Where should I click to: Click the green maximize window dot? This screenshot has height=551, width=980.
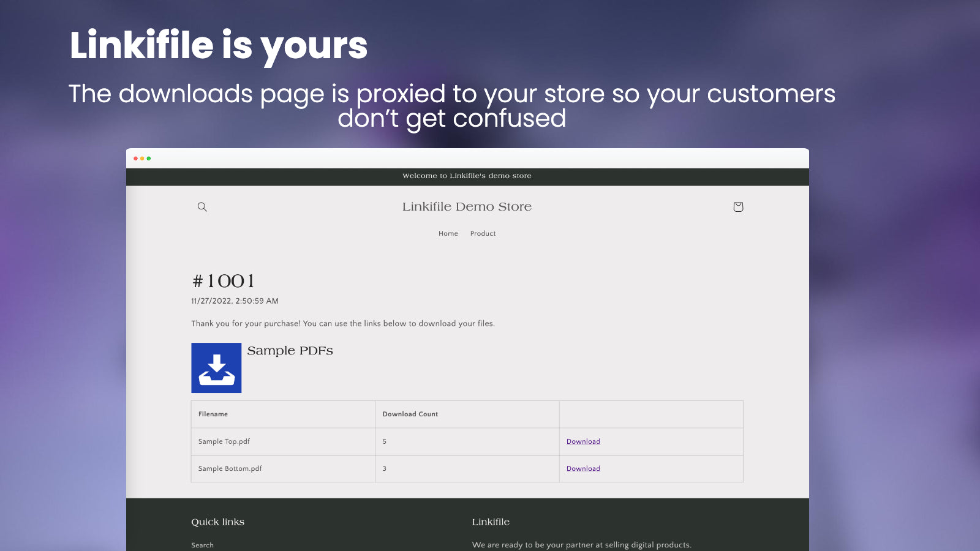[x=149, y=159]
